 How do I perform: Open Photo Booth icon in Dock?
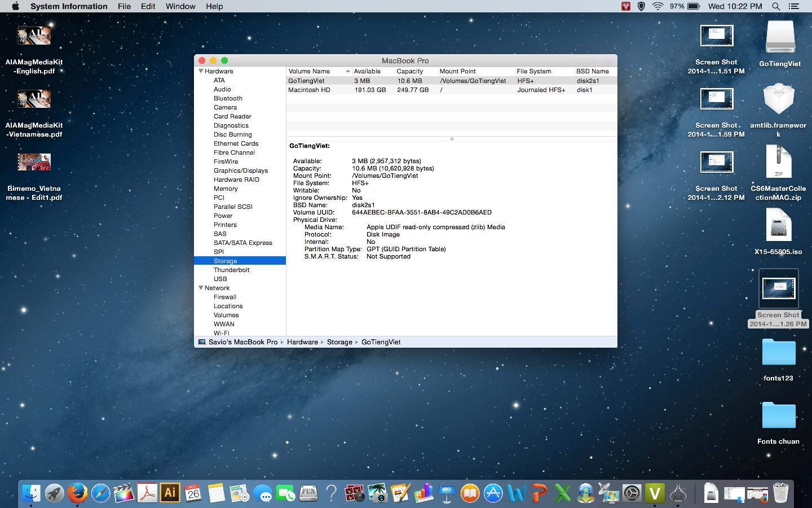[x=355, y=493]
